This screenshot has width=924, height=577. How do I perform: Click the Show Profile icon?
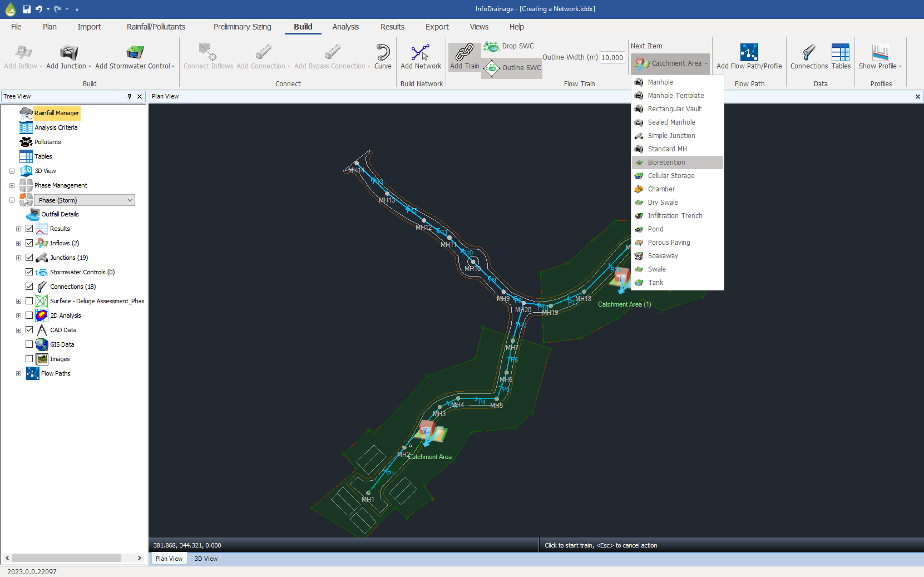[880, 52]
